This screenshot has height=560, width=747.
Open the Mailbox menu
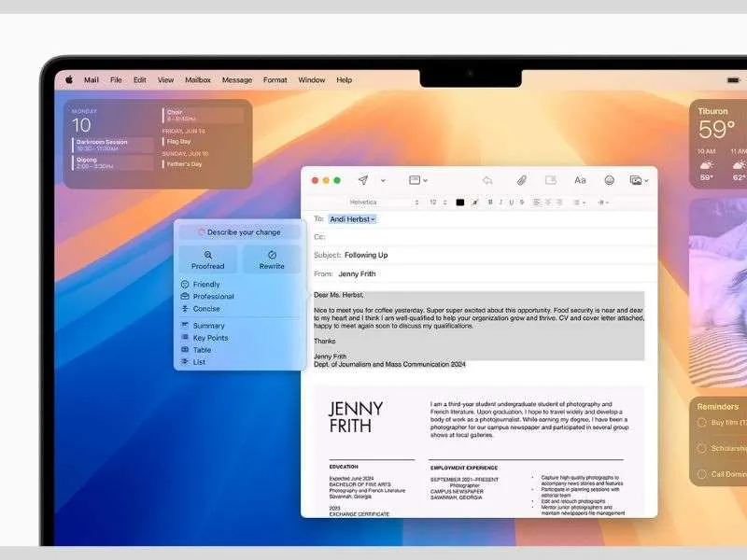198,80
